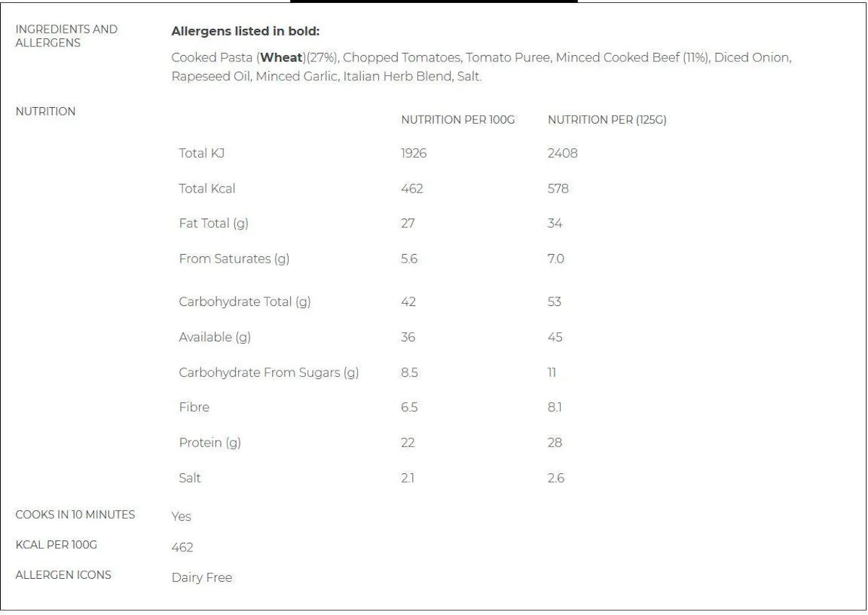The width and height of the screenshot is (868, 615).
Task: Click Carbohydrate From Sugars (g) label
Action: pos(269,373)
